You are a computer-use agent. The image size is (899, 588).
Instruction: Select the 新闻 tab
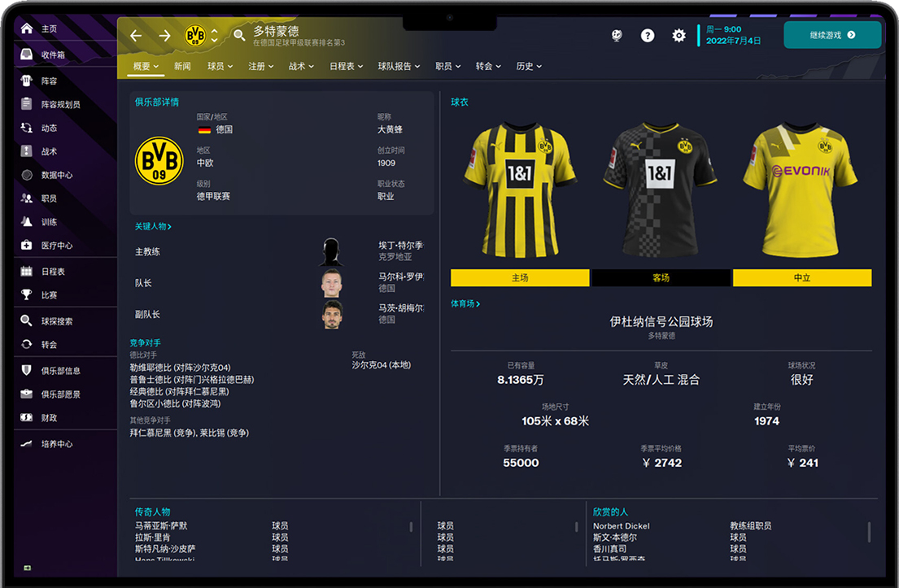[182, 67]
